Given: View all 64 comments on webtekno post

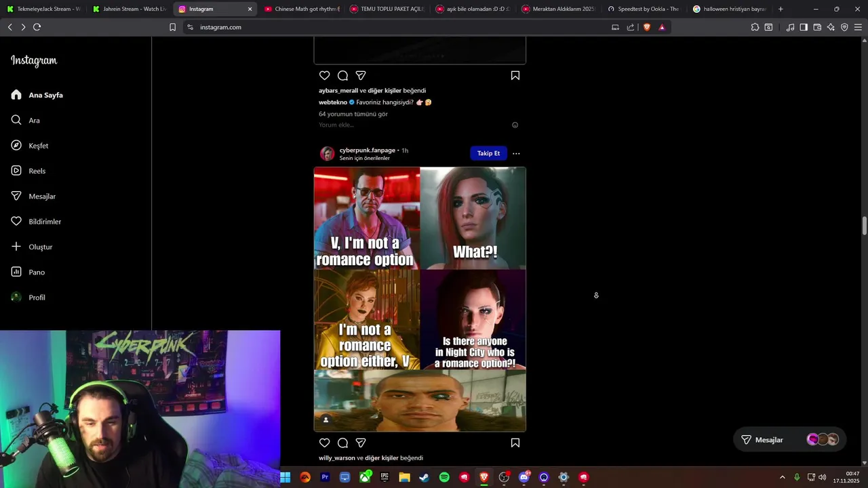Looking at the screenshot, I should tap(353, 114).
